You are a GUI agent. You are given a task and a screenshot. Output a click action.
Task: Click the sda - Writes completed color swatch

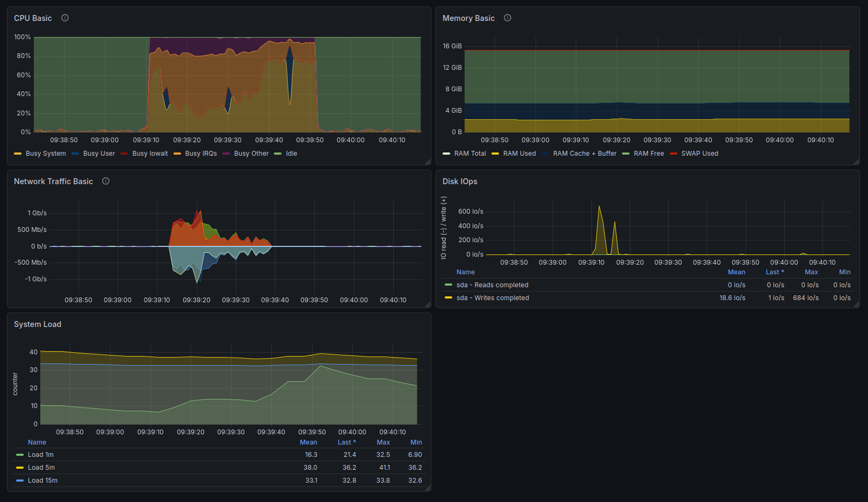click(x=449, y=298)
